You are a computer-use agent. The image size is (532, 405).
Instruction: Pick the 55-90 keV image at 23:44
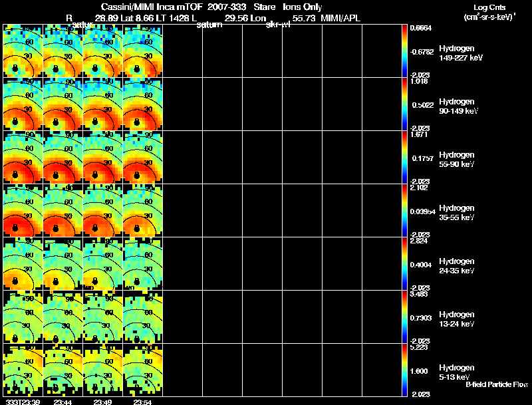pos(63,158)
